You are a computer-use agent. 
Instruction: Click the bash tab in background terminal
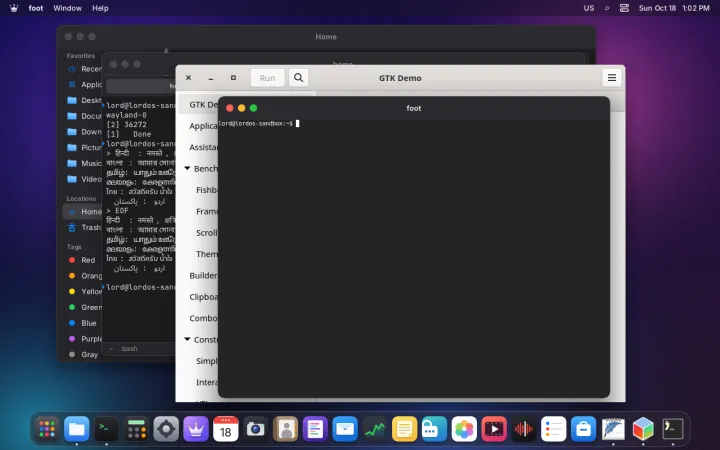[x=129, y=349]
